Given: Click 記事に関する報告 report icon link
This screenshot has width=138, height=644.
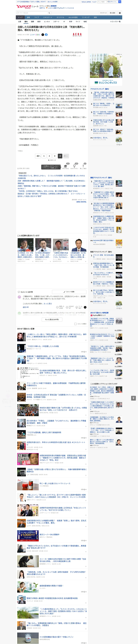Looking at the screenshot, I should tap(23, 169).
